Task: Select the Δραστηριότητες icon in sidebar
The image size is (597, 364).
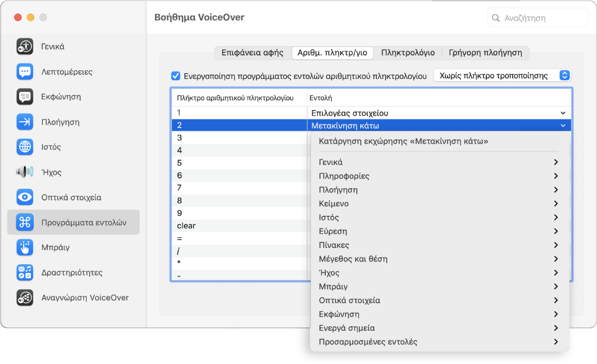Action: [x=25, y=273]
